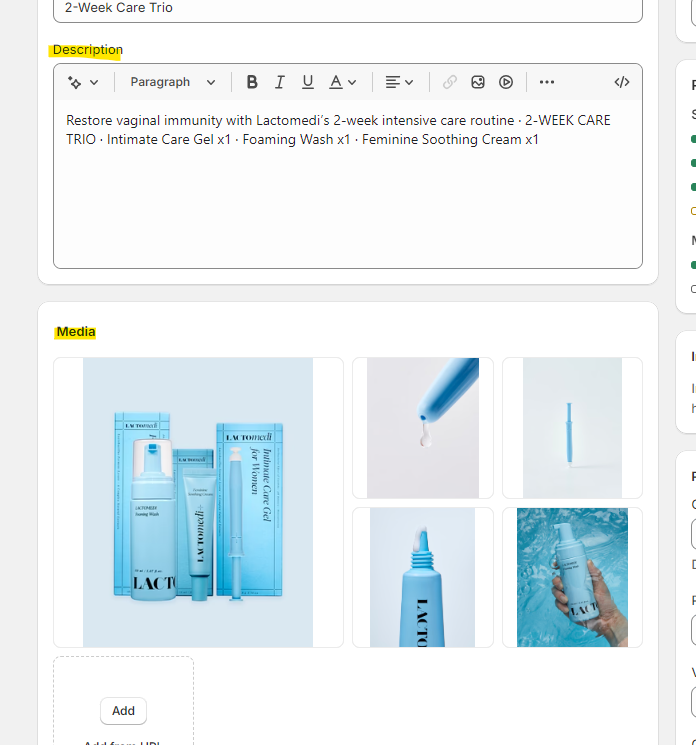Open the text color picker

pyautogui.click(x=336, y=82)
